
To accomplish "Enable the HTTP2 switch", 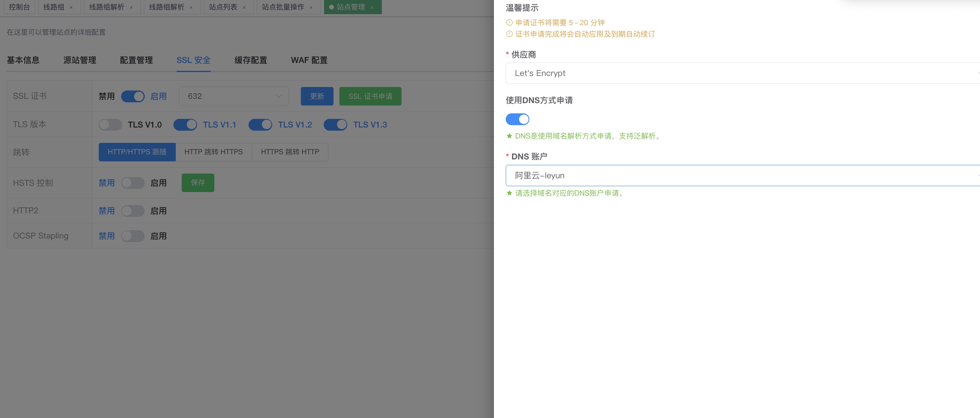I will tap(133, 211).
